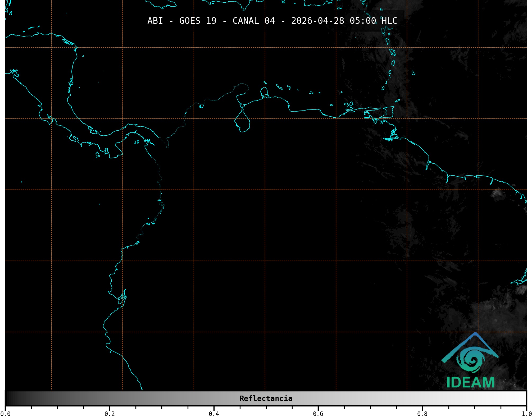This screenshot has height=417, width=532.
Task: Click the Barbados island outline east of the Antilles
Action: tap(413, 73)
